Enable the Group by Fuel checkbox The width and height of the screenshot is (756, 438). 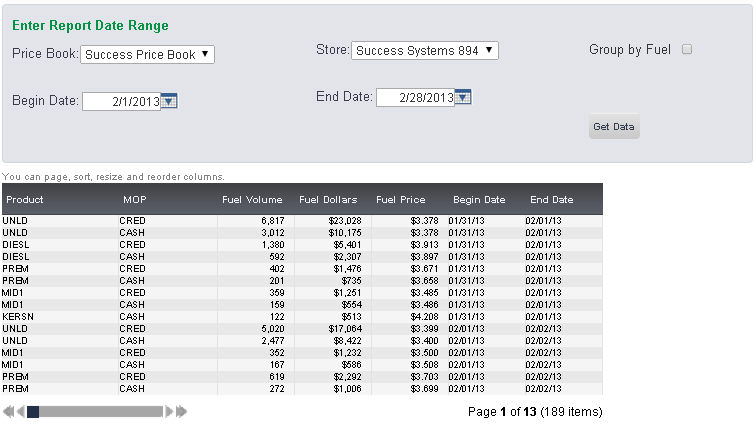pos(687,49)
